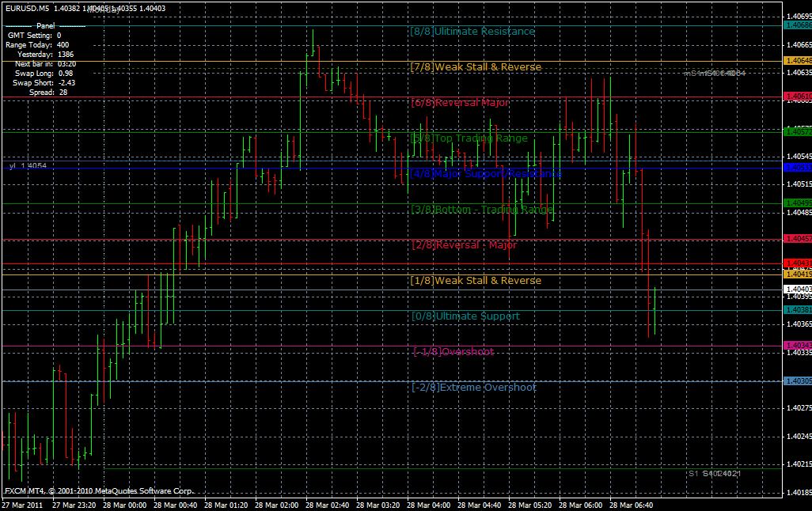
Task: Select the Panel header in the info box
Action: pyautogui.click(x=45, y=25)
